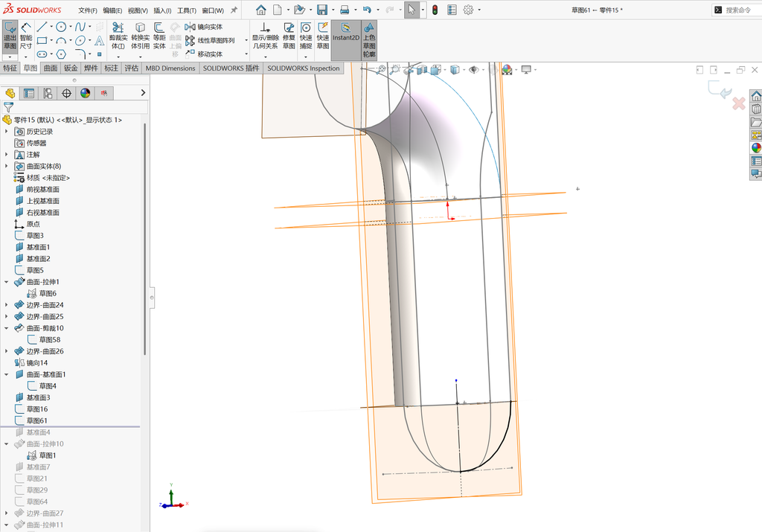Click Rapid Sketch (快速草图) tool
The height and width of the screenshot is (532, 762).
323,36
